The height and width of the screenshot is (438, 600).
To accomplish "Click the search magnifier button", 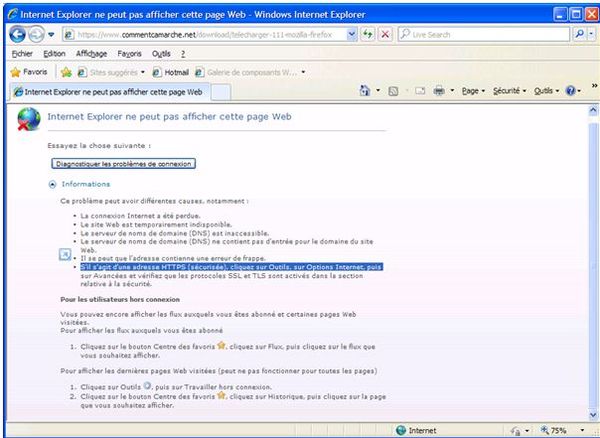I will pyautogui.click(x=579, y=34).
